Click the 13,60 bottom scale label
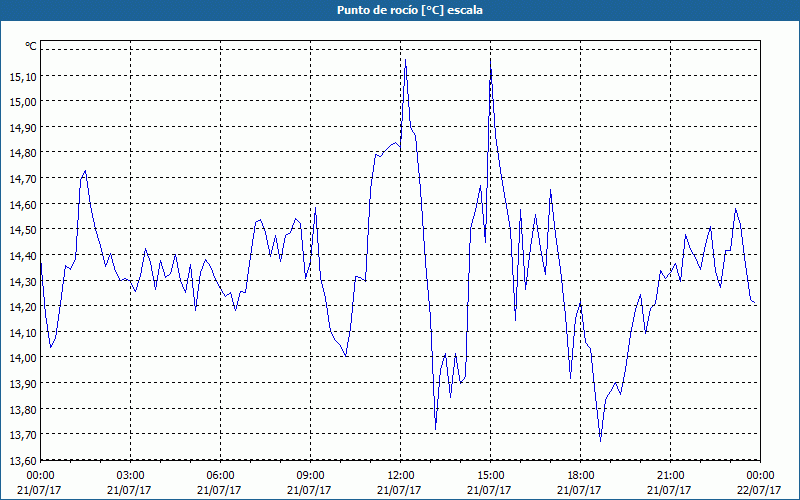Screen dimensions: 800x500 [x=23, y=460]
